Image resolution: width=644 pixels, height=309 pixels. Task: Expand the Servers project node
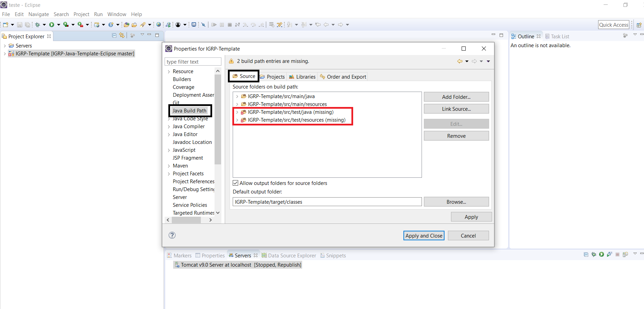(x=4, y=45)
